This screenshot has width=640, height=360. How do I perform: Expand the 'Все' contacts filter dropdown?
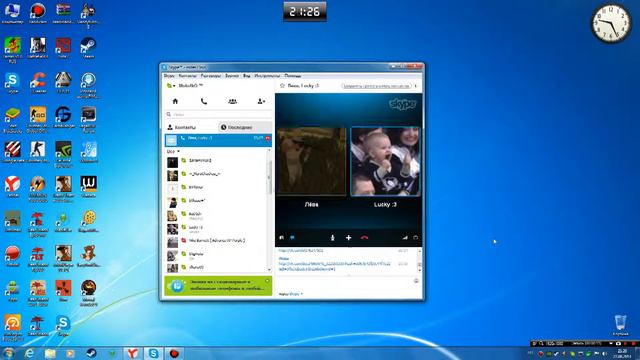point(173,151)
